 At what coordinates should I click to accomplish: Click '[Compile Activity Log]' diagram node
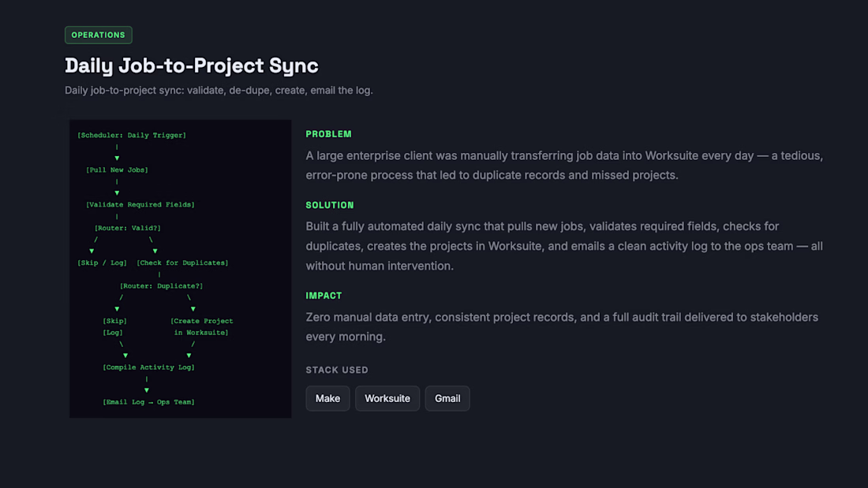148,367
